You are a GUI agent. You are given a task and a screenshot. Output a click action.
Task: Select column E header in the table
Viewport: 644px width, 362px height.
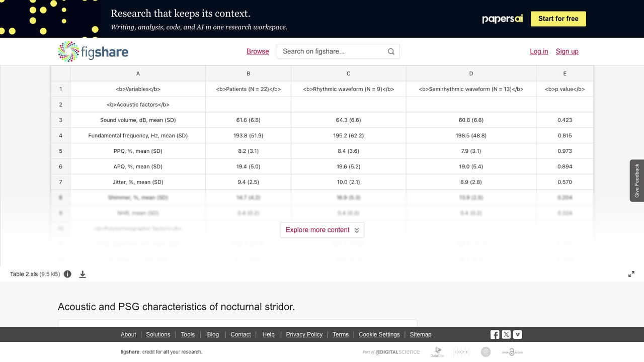coord(565,73)
